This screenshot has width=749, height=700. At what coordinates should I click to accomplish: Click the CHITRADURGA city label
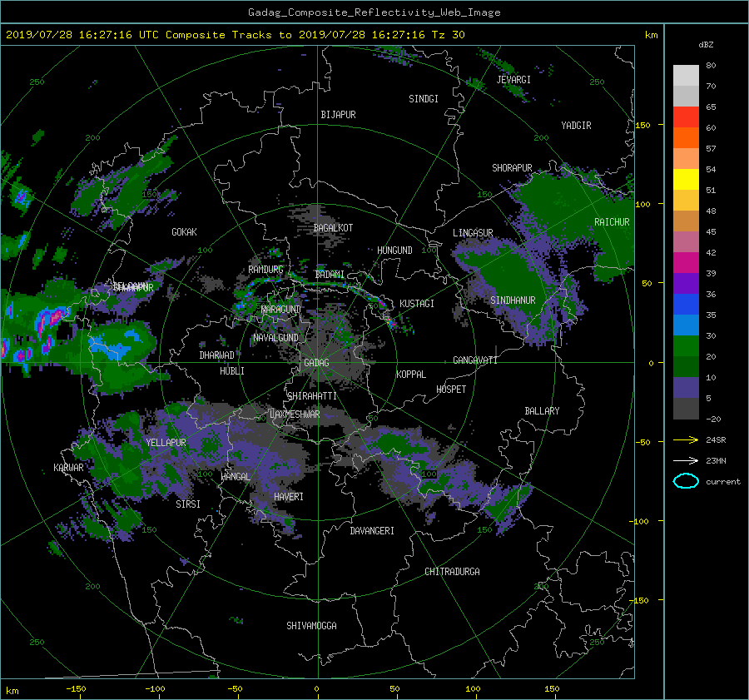[x=452, y=572]
